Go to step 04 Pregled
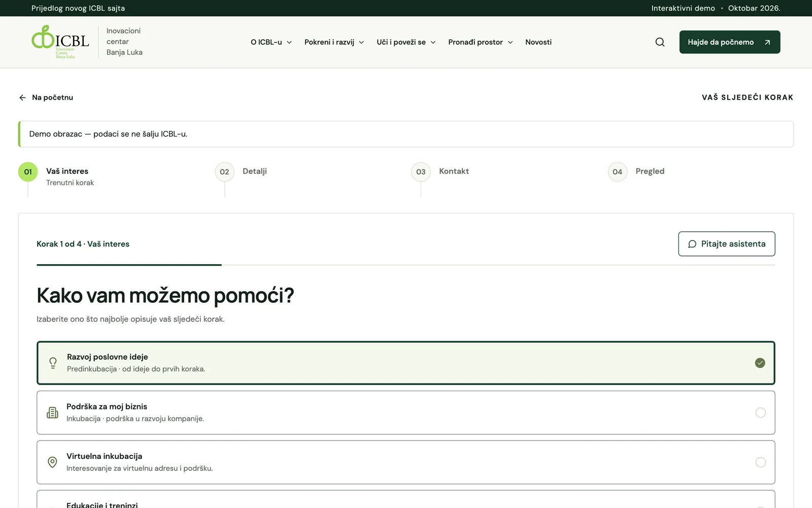Image resolution: width=812 pixels, height=508 pixels. [x=636, y=172]
